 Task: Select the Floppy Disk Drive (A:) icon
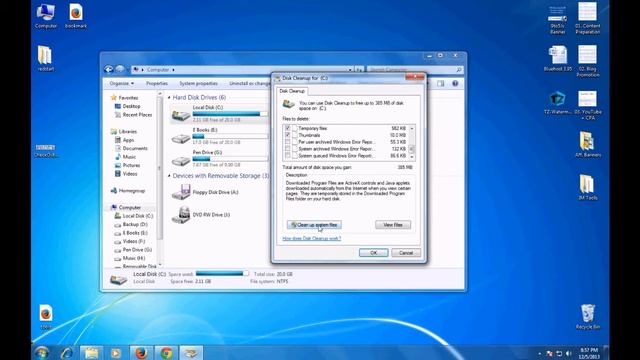pos(180,192)
